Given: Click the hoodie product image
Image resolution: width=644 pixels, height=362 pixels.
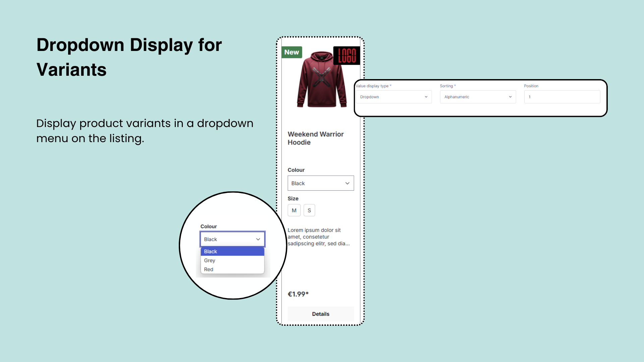Looking at the screenshot, I should tap(321, 80).
